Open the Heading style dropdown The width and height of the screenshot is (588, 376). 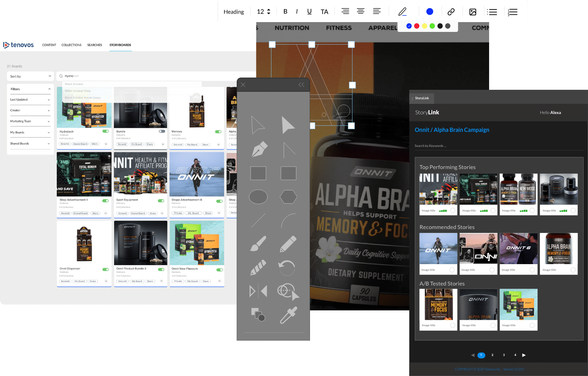point(234,12)
